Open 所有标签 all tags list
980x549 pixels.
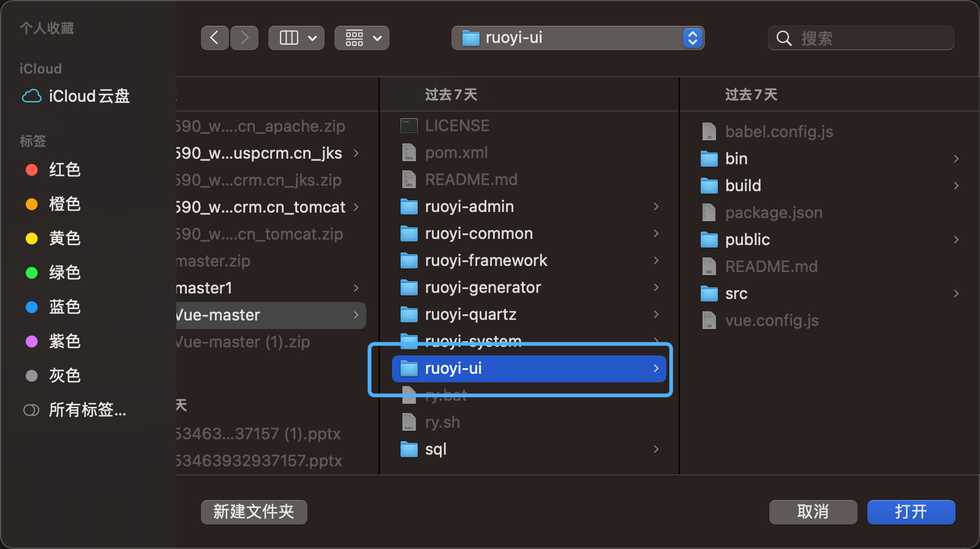click(87, 410)
